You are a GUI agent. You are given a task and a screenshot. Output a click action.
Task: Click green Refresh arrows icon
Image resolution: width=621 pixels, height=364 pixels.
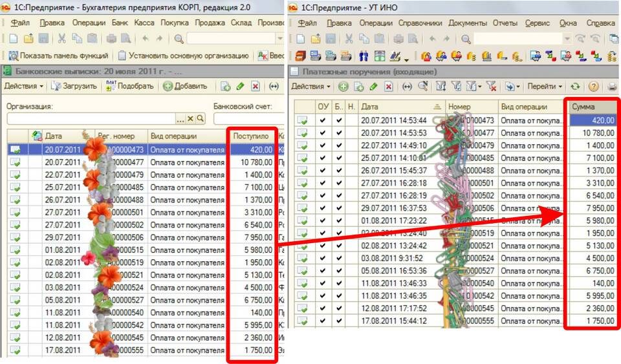575,87
